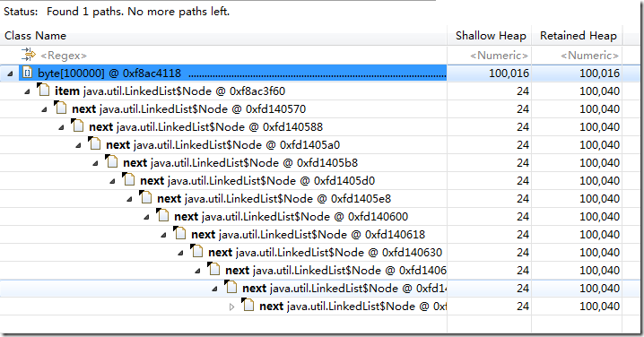Collapse the byte[100000] @ 0xf8ac4118 row
The image size is (644, 337).
(x=10, y=73)
